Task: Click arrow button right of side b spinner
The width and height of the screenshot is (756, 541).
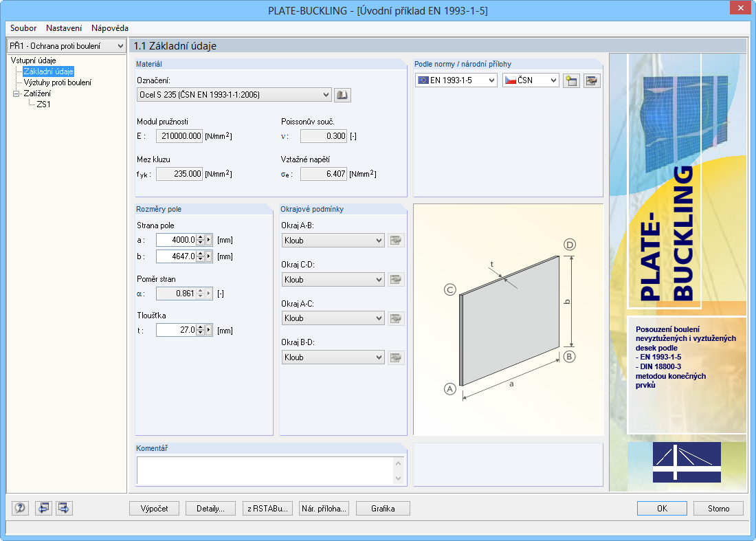Action: (209, 256)
